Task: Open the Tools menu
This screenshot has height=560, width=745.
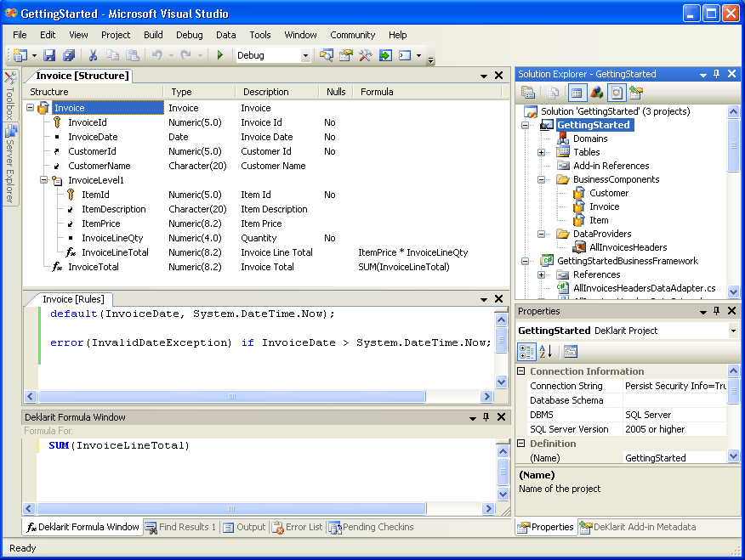Action: pyautogui.click(x=260, y=35)
